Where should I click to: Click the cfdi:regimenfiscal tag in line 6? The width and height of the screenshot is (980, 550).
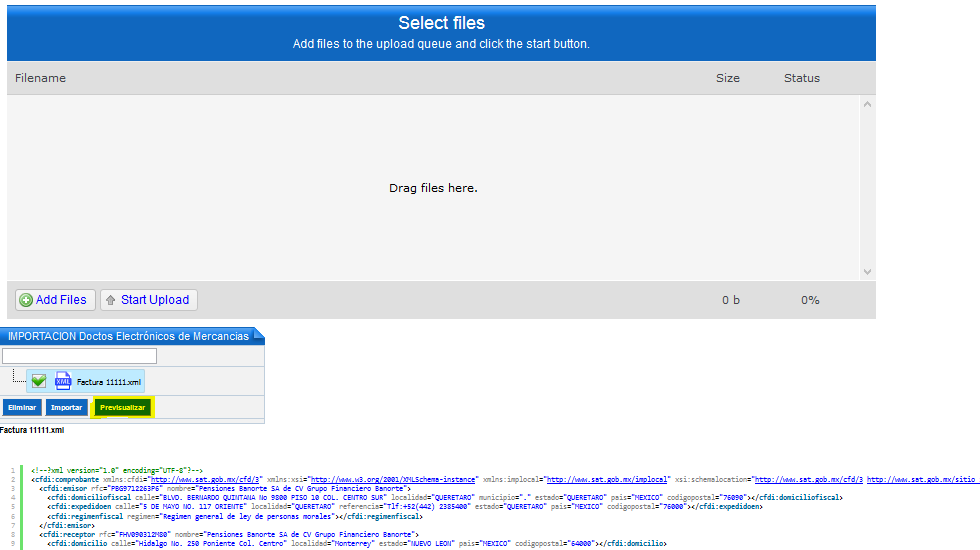(86, 517)
